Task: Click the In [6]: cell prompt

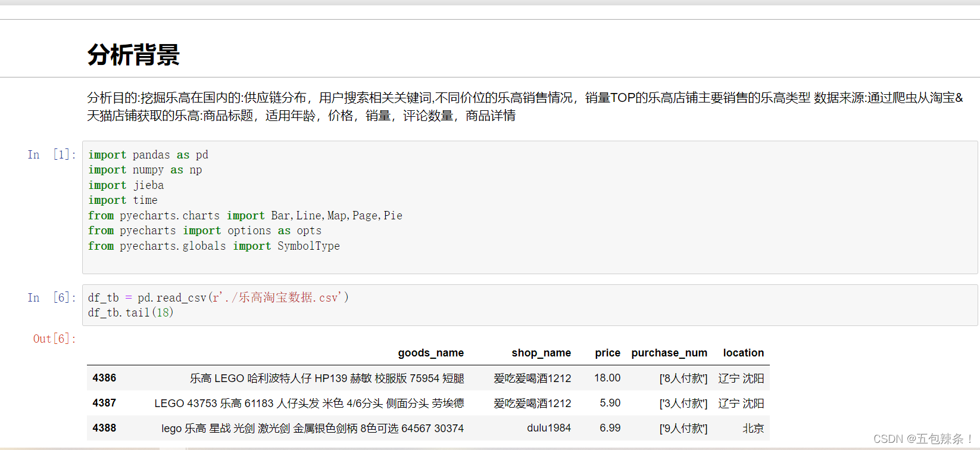Action: (52, 297)
